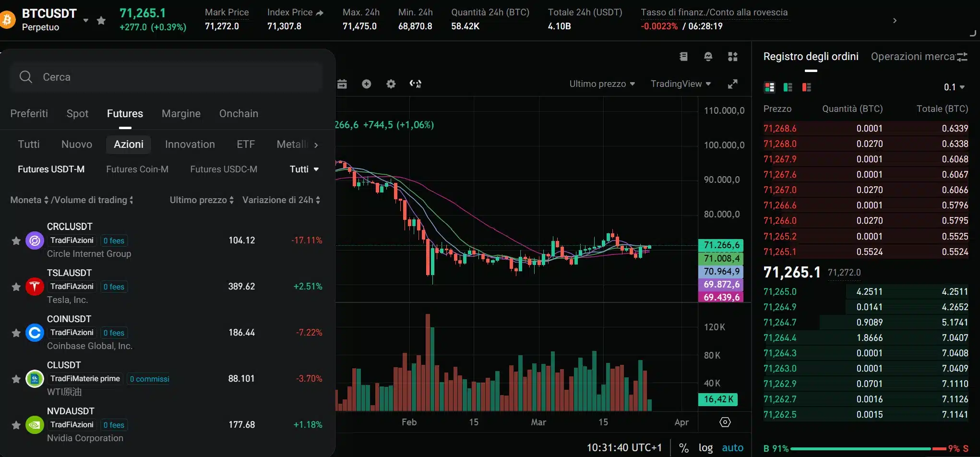Enable auto scale on the chart
Screen dimensions: 980x457
pyautogui.click(x=732, y=447)
